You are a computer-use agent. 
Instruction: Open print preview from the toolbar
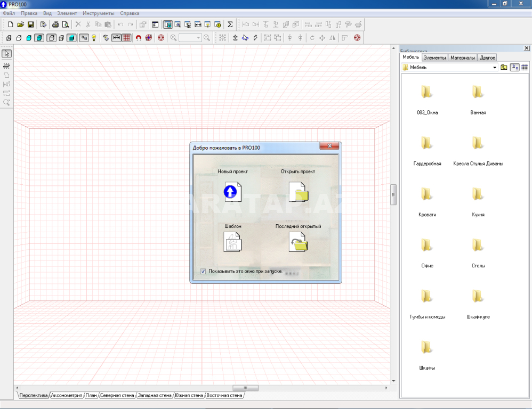pyautogui.click(x=66, y=24)
